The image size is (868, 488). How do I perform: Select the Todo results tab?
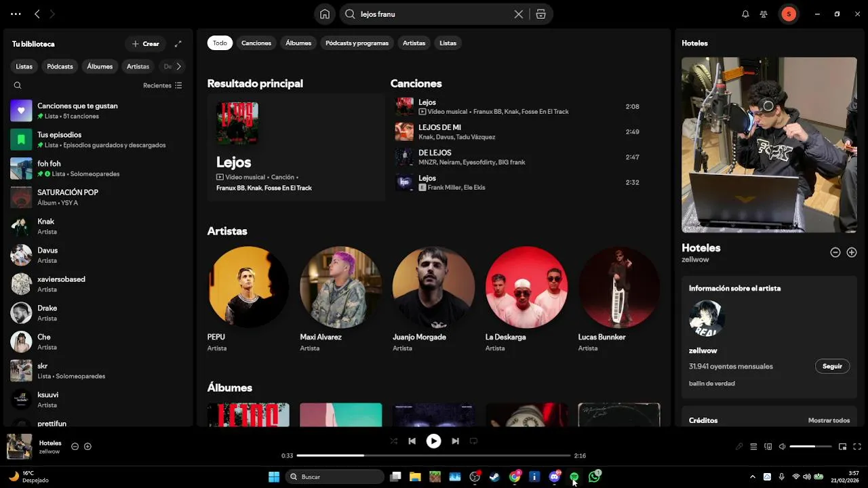coord(220,43)
